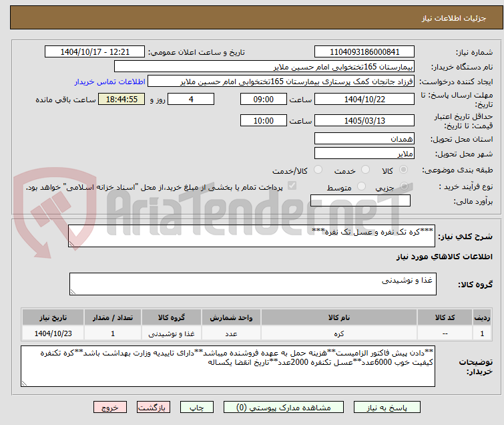The height and width of the screenshot is (425, 504).
Task: Click the نام کالا column header
Action: (339, 317)
